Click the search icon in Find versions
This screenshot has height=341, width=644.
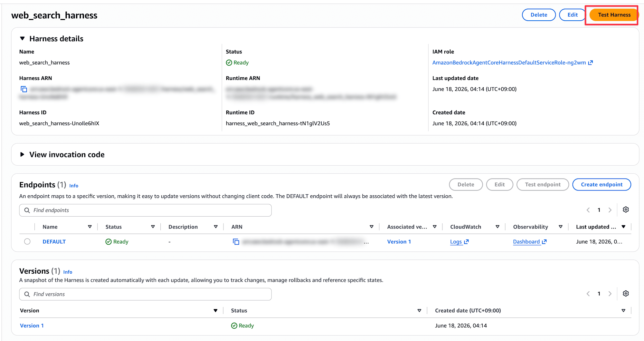point(27,294)
